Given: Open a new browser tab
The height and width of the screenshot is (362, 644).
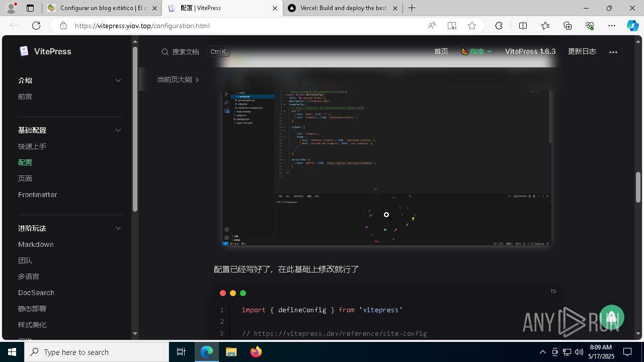Looking at the screenshot, I should tap(412, 8).
